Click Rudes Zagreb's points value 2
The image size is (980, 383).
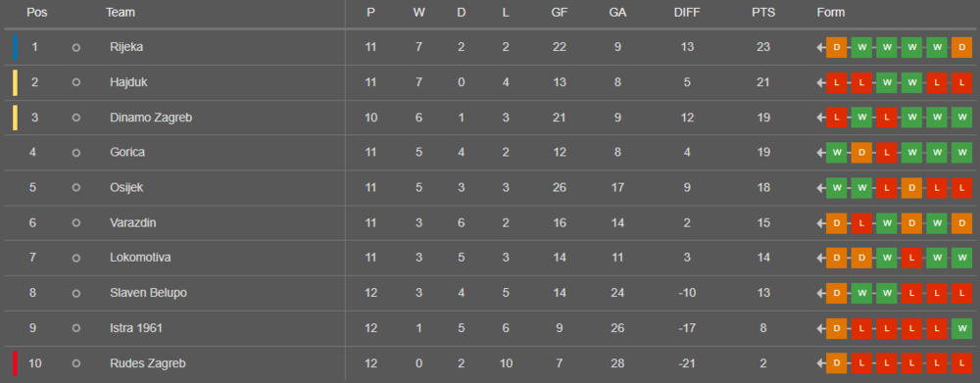pos(763,363)
